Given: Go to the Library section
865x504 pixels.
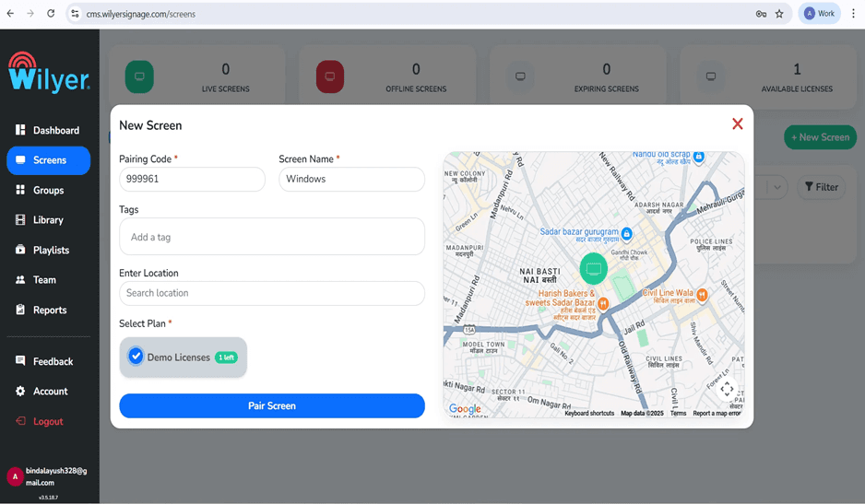Looking at the screenshot, I should 49,220.
